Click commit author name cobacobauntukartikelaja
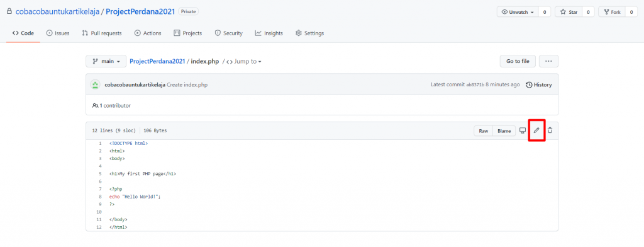This screenshot has width=644, height=247. coord(135,85)
